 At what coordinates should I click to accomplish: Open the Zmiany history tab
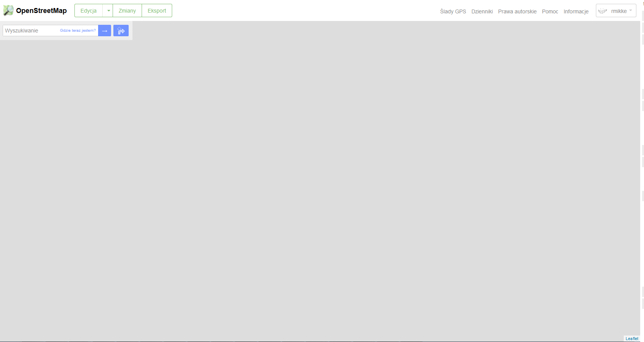pos(127,11)
